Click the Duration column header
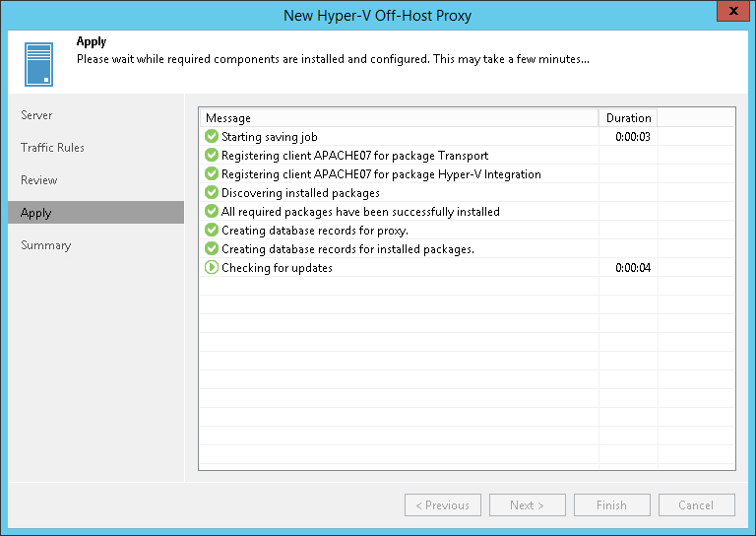Viewport: 756px width, 536px height. [628, 118]
